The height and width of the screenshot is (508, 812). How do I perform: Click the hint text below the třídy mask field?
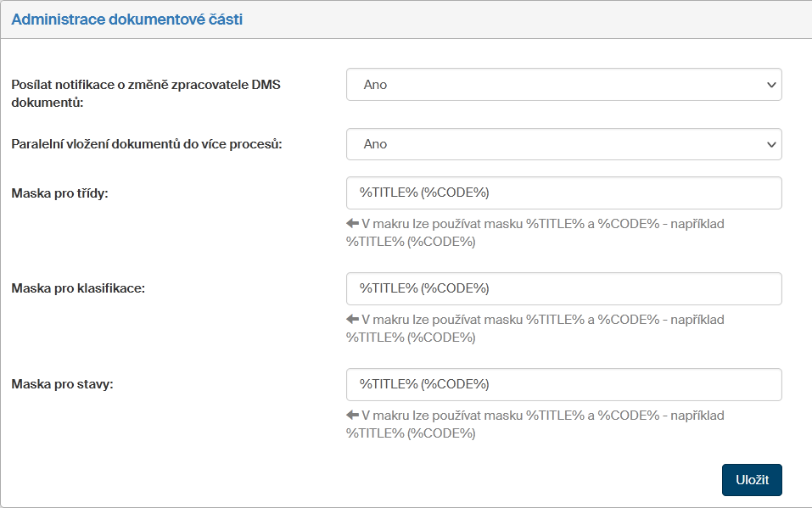[x=543, y=233]
